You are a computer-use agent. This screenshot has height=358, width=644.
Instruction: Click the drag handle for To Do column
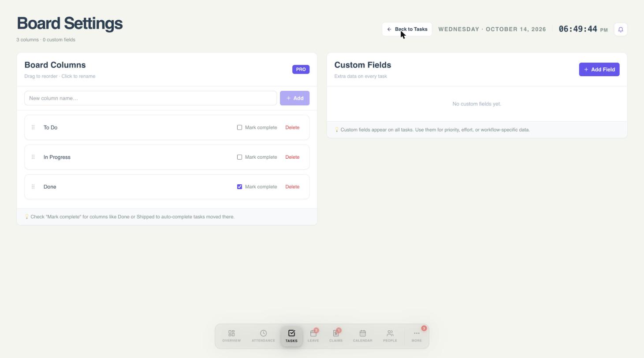click(33, 127)
